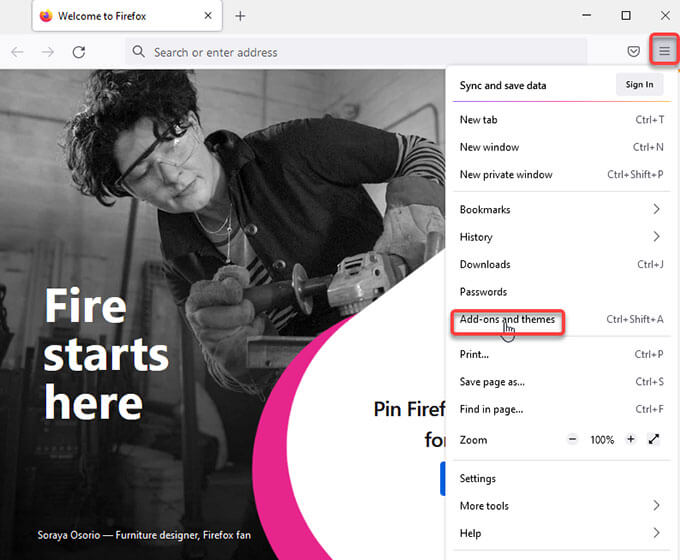Expand More tools submenu

point(561,506)
